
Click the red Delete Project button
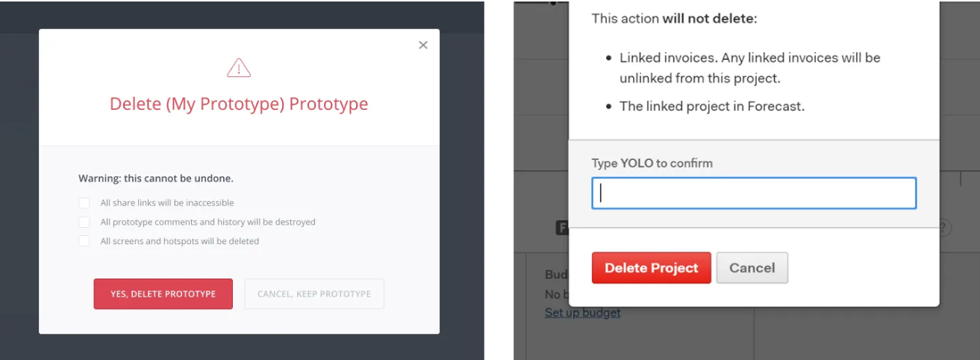[651, 268]
